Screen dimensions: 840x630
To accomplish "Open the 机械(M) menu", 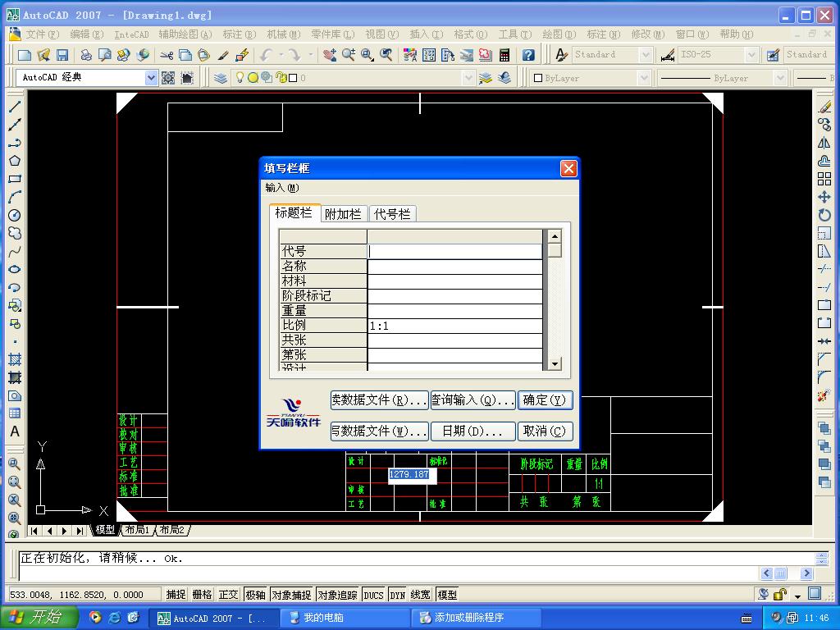I will point(284,34).
